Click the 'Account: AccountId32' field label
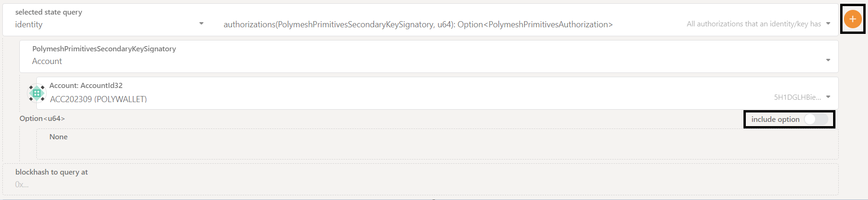The width and height of the screenshot is (868, 200). pyautogui.click(x=86, y=86)
